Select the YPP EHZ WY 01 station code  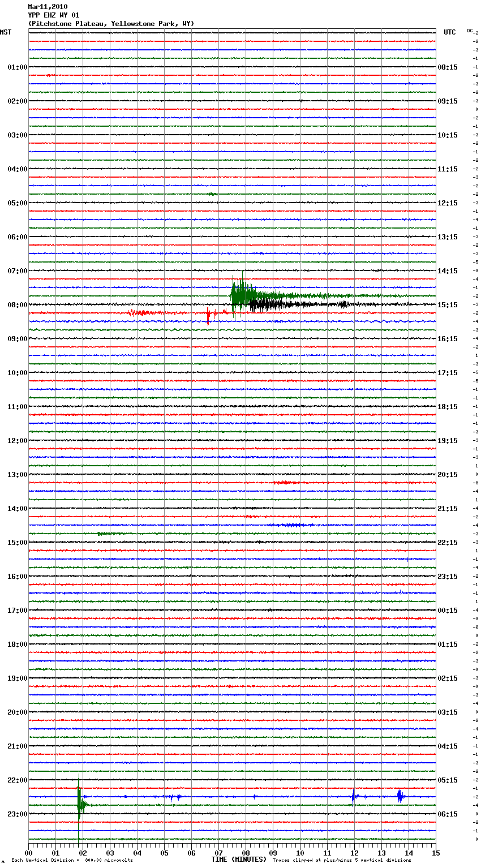pos(54,15)
